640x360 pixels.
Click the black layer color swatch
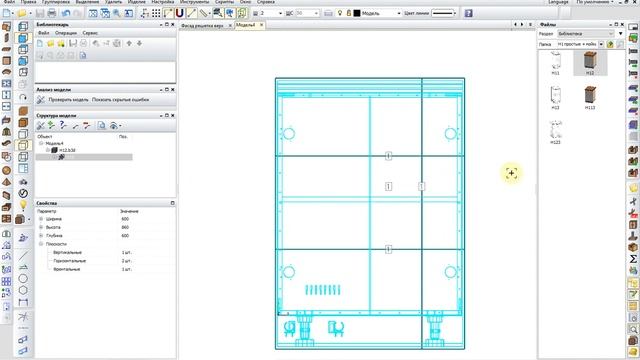357,13
